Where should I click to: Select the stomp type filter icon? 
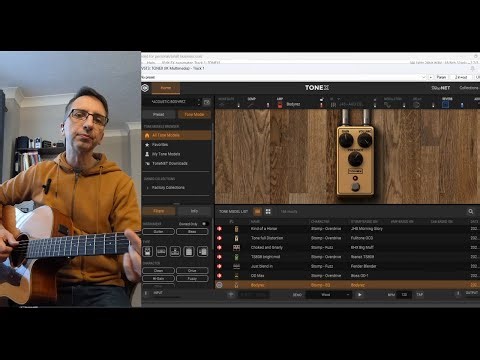148,251
